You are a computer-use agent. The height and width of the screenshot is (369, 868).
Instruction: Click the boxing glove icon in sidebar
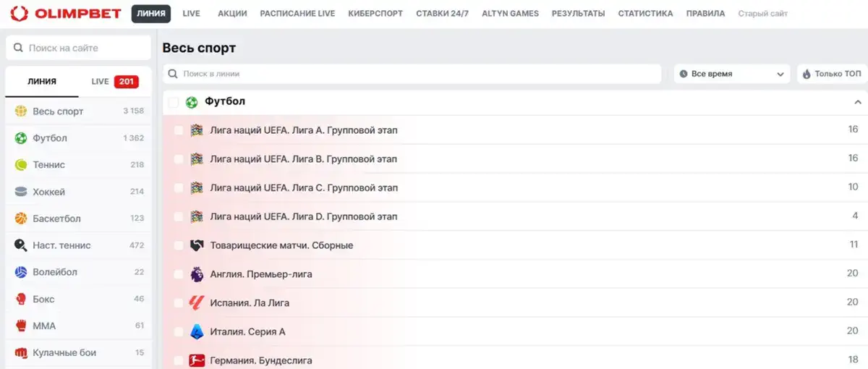click(x=21, y=299)
